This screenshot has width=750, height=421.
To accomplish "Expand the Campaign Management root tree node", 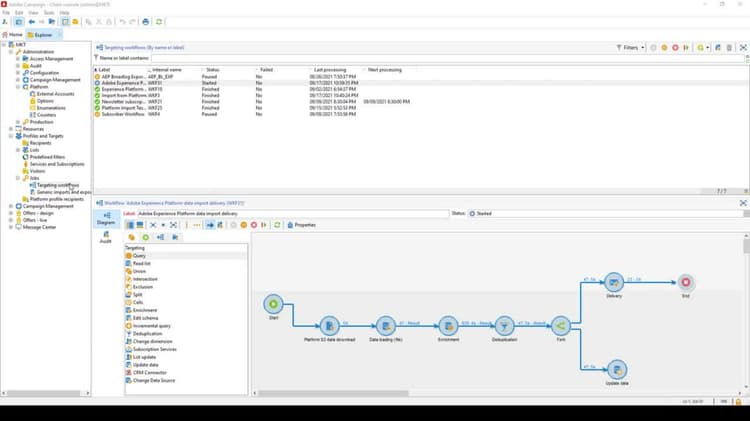I will pos(11,206).
